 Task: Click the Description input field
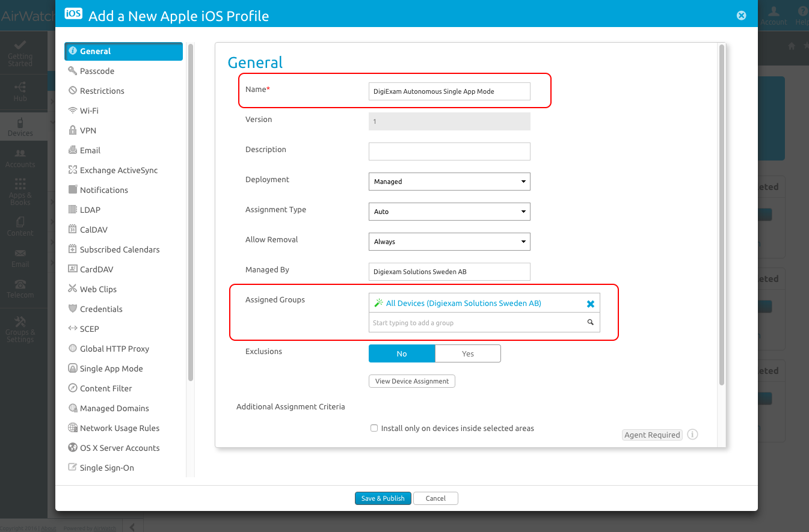pyautogui.click(x=449, y=151)
